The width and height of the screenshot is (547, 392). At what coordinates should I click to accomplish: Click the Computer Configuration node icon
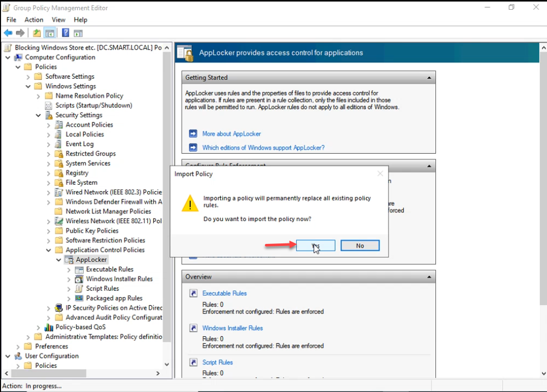[x=18, y=57]
